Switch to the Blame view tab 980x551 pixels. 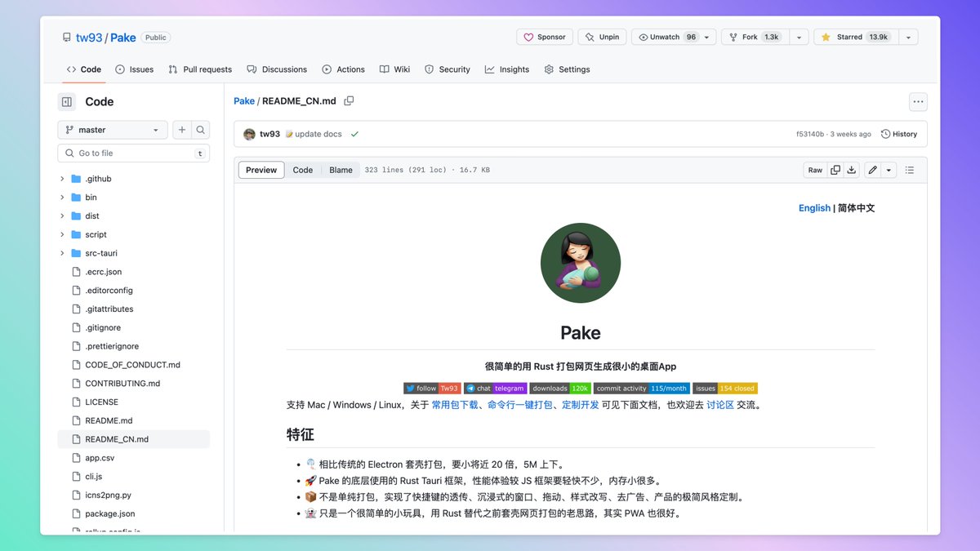341,170
